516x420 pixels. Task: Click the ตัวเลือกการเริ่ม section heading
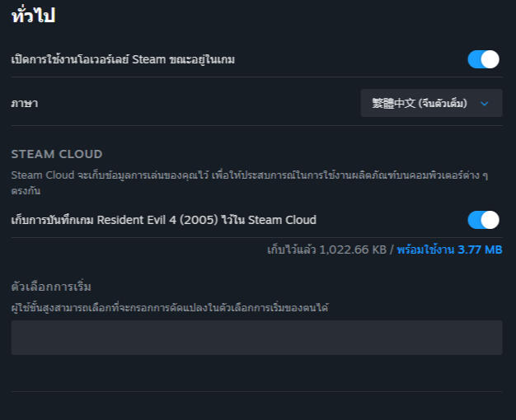[51, 287]
